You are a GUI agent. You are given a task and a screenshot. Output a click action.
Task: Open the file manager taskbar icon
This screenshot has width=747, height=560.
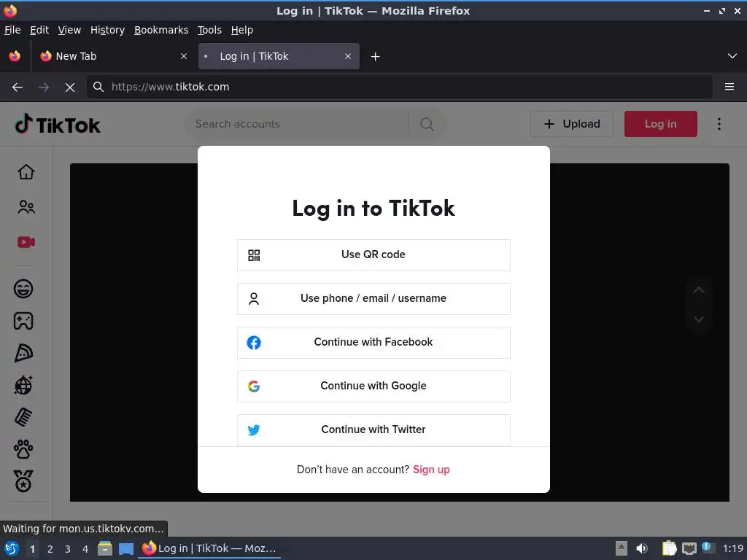[105, 548]
